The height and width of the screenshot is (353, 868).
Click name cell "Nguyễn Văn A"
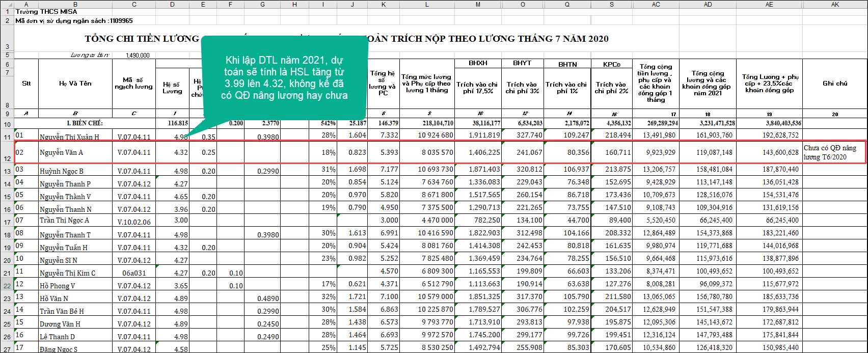pos(75,152)
